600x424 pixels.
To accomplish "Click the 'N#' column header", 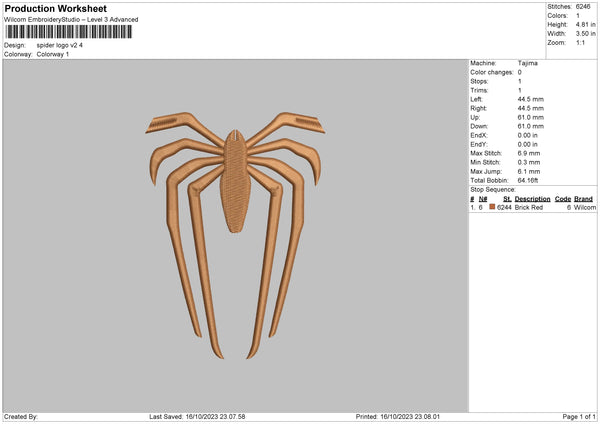I will click(x=483, y=199).
